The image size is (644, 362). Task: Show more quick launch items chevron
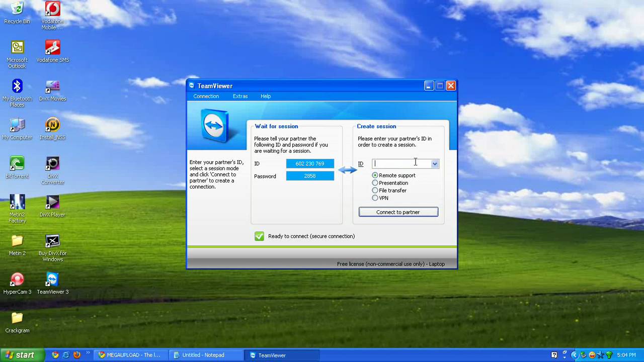coord(88,353)
